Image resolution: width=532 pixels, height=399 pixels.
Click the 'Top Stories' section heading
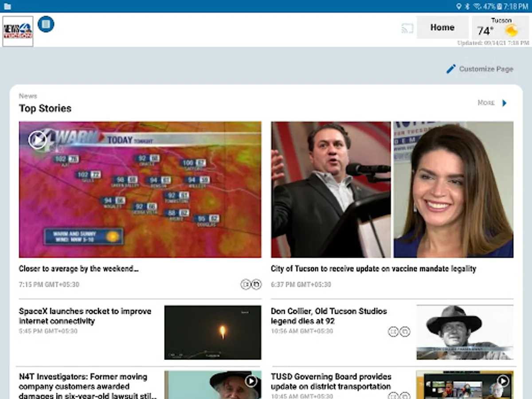click(45, 109)
